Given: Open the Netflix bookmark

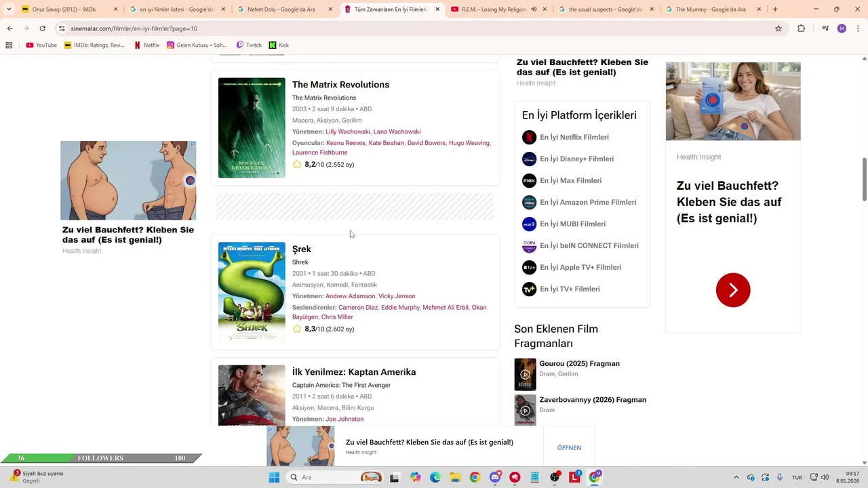Looking at the screenshot, I should [146, 45].
